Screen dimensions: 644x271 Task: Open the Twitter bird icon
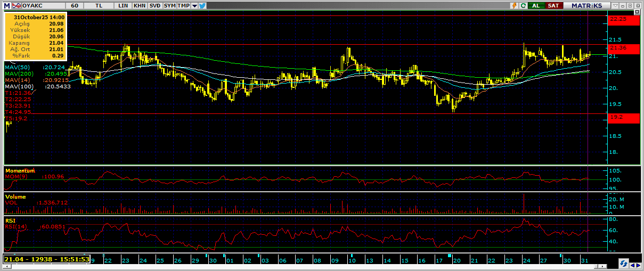click(202, 5)
